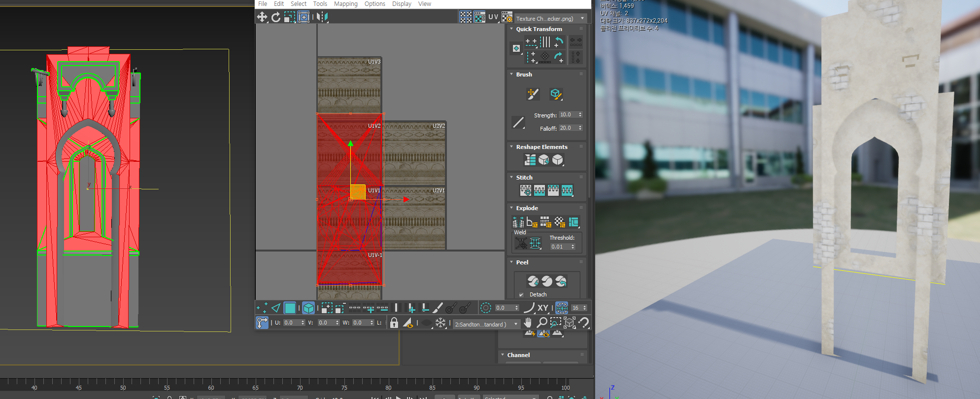Screen dimensions: 980x399
Task: Collapse the Stitch rollout
Action: pyautogui.click(x=511, y=178)
